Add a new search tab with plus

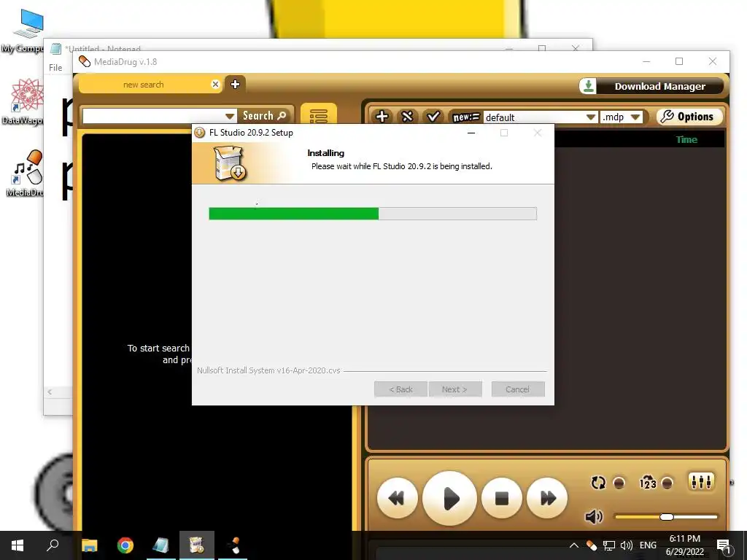pos(235,85)
